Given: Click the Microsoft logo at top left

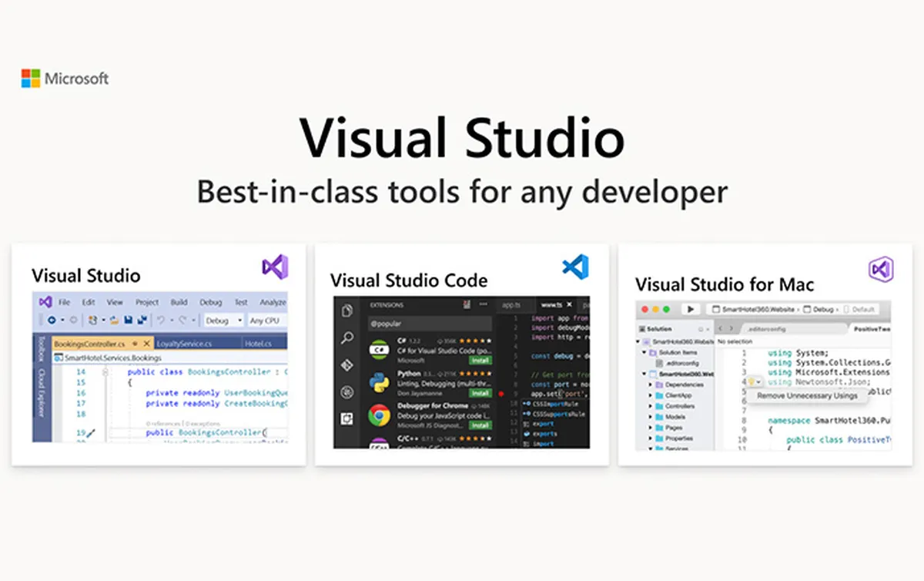Looking at the screenshot, I should point(65,78).
